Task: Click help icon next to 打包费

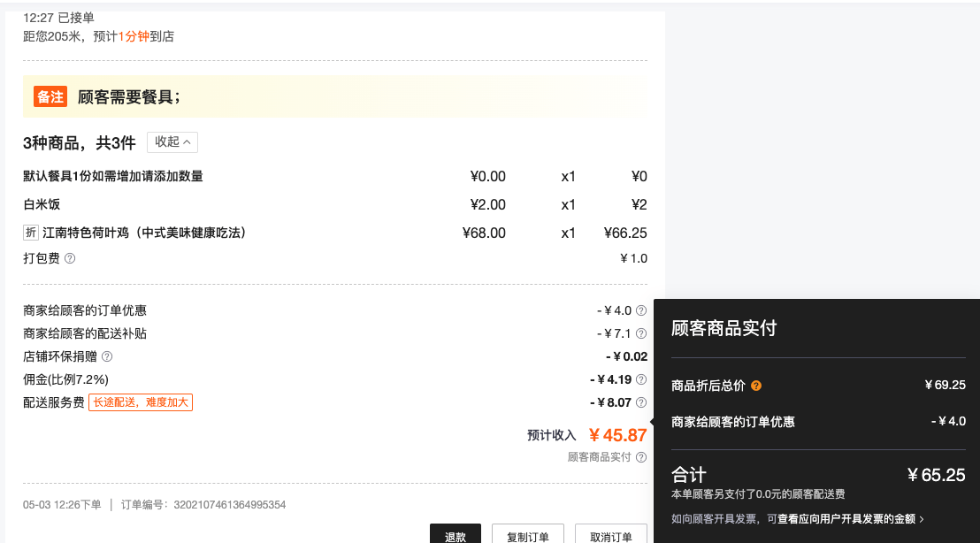Action: pyautogui.click(x=70, y=258)
